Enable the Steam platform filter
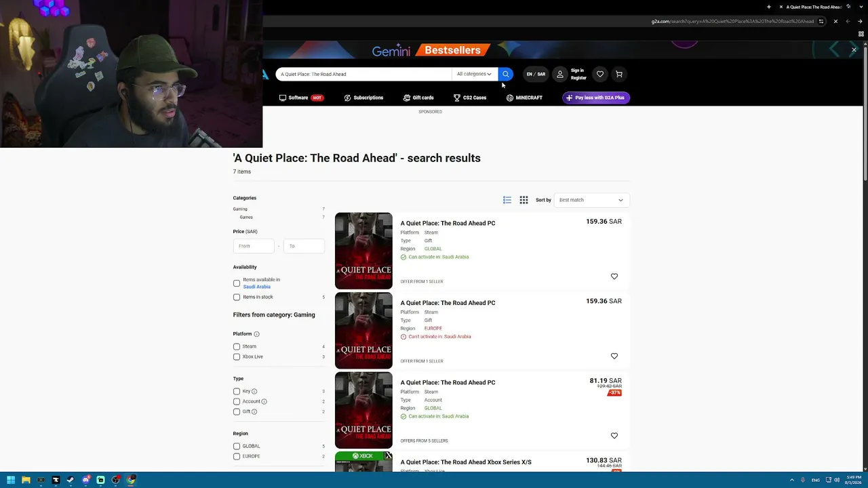This screenshot has width=868, height=488. [x=237, y=346]
